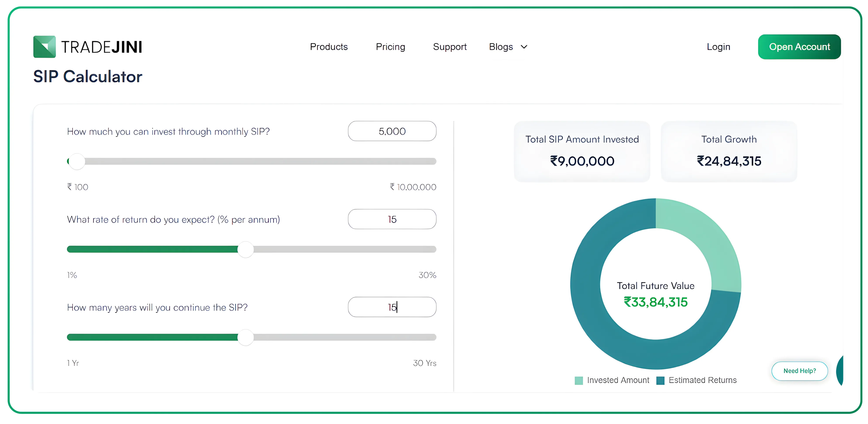Click the Total Growth label
This screenshot has width=868, height=424.
click(x=729, y=140)
